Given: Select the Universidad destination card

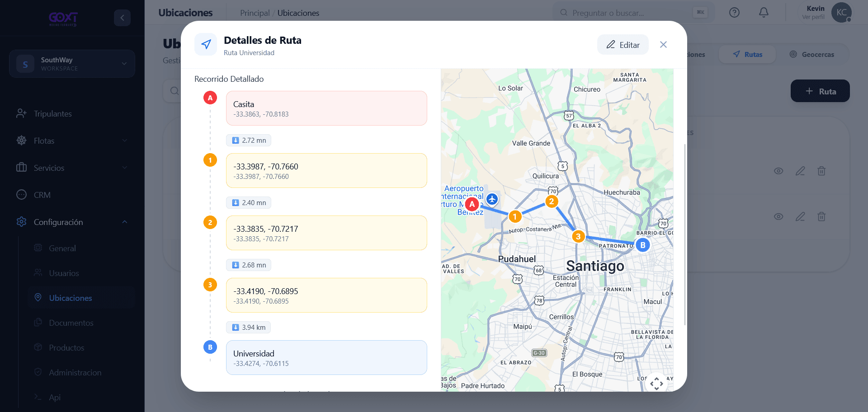Looking at the screenshot, I should 326,358.
